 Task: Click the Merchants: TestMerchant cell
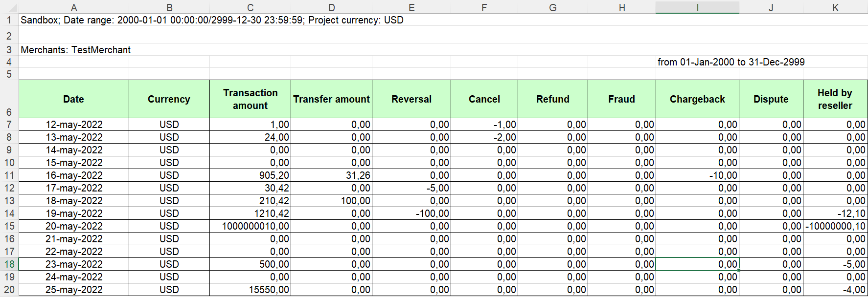tap(75, 50)
